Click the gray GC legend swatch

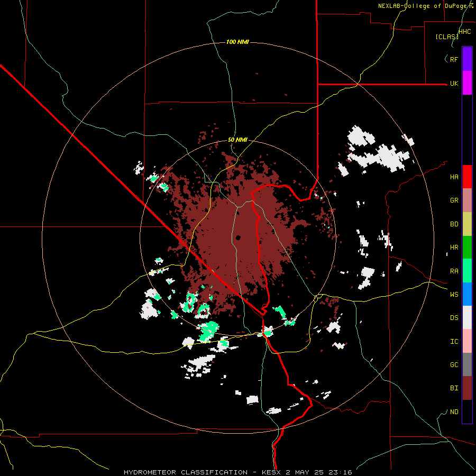point(467,364)
